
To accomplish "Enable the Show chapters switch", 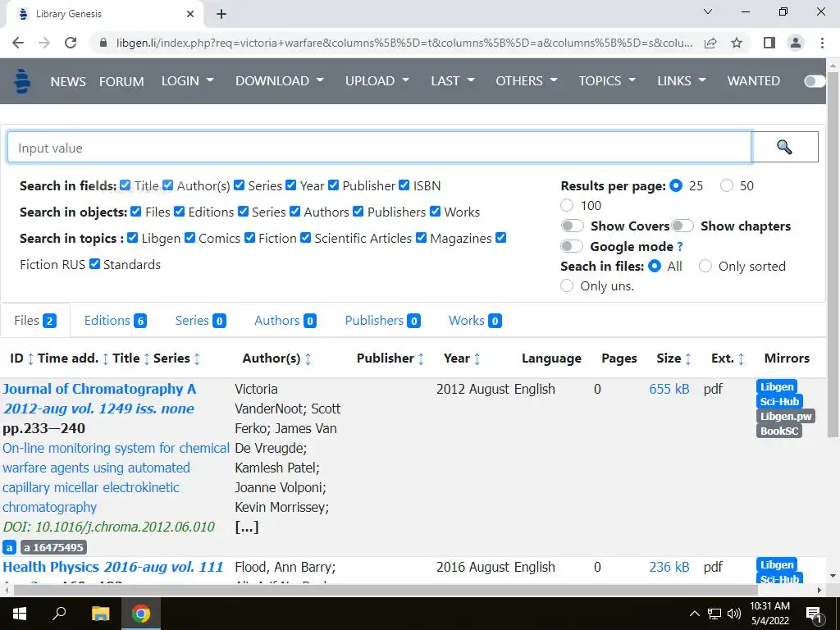I will (682, 226).
